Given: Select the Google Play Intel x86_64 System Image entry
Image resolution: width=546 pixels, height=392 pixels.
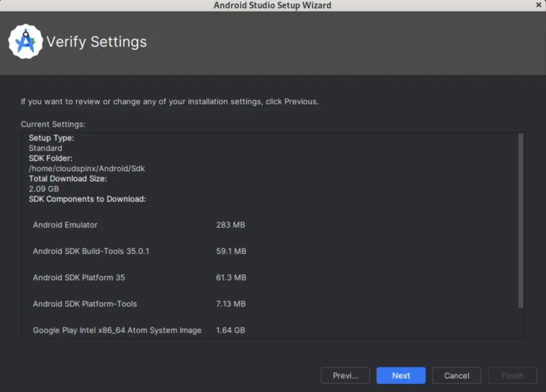Looking at the screenshot, I should pyautogui.click(x=117, y=330).
